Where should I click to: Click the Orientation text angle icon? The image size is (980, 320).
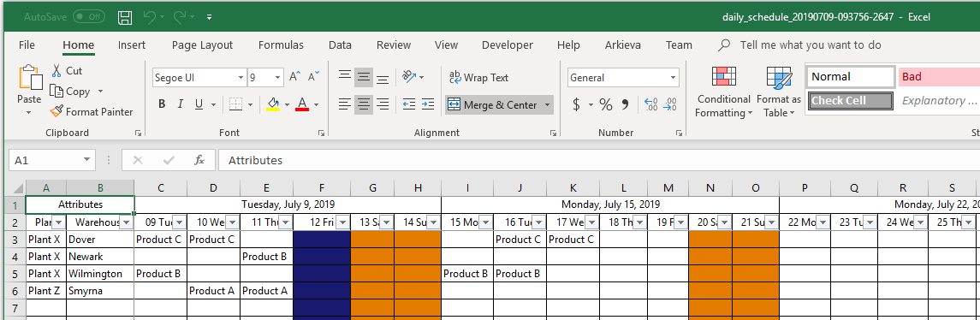[x=409, y=78]
